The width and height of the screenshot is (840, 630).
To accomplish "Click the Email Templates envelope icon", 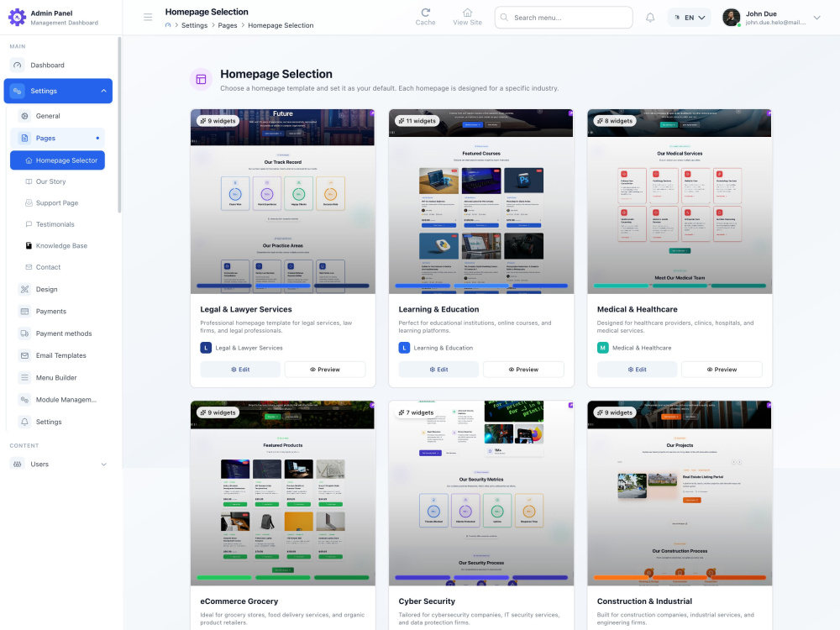I will point(24,355).
